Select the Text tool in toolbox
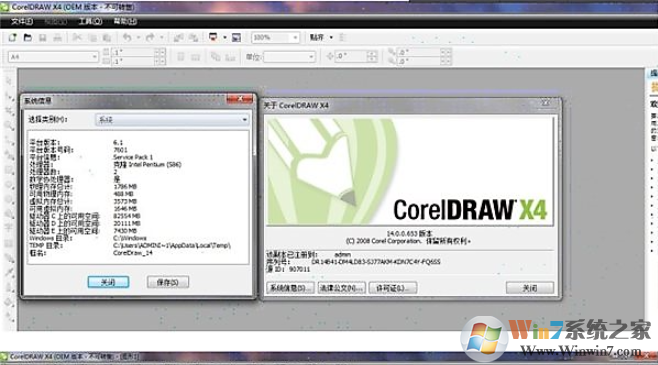 [9, 228]
